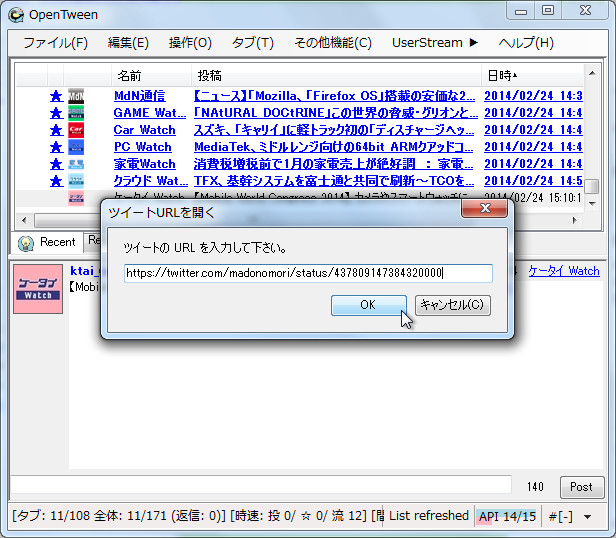Open the その他機能(C) menu
This screenshot has width=616, height=538.
tap(333, 42)
